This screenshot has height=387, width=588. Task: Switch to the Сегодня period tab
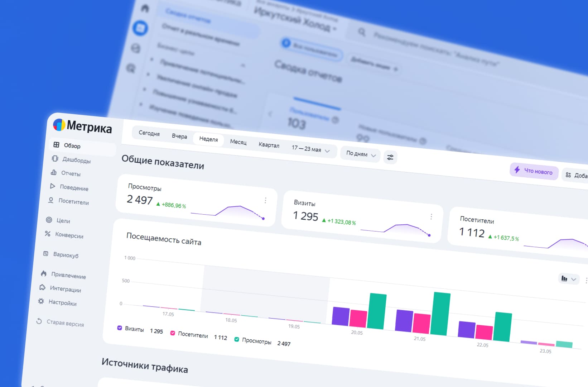pyautogui.click(x=149, y=133)
